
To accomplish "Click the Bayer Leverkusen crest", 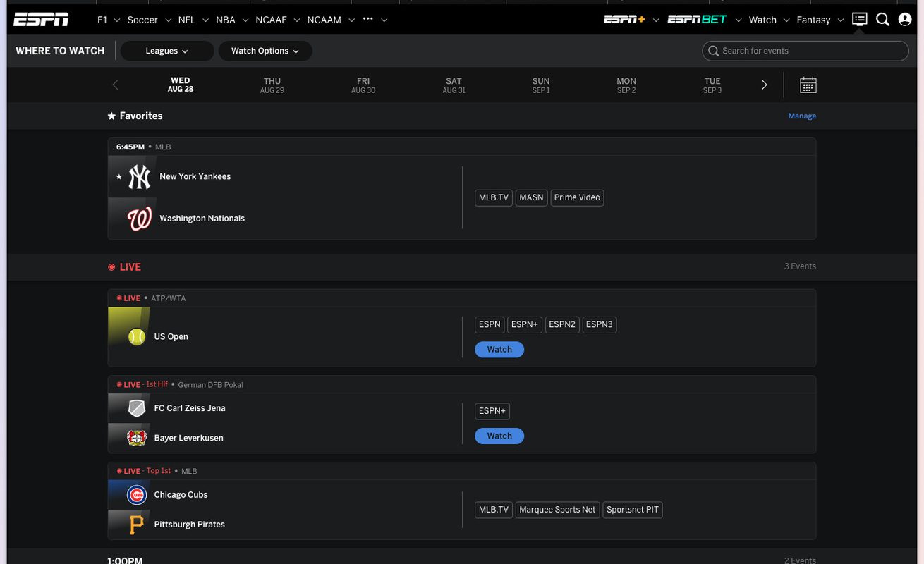I will (137, 438).
